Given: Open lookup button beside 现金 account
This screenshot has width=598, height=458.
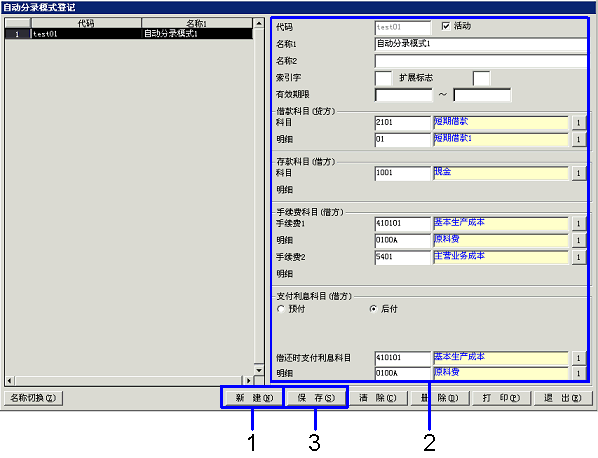Looking at the screenshot, I should pyautogui.click(x=579, y=173).
